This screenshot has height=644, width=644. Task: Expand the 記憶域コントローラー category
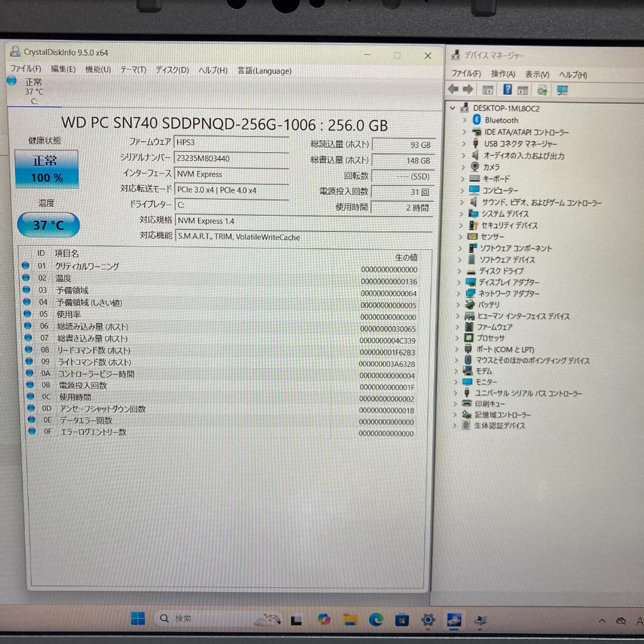click(x=454, y=414)
